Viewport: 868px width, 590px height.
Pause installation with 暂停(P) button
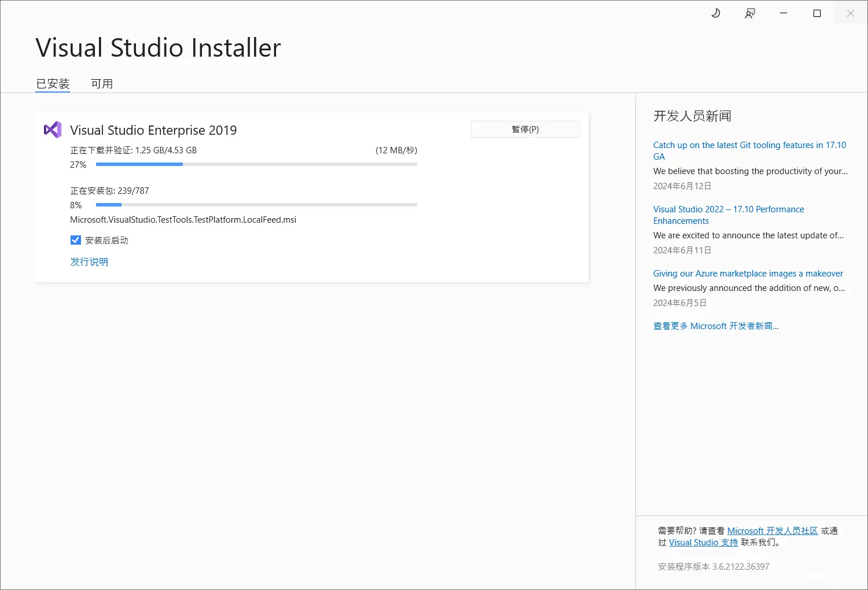(x=525, y=129)
